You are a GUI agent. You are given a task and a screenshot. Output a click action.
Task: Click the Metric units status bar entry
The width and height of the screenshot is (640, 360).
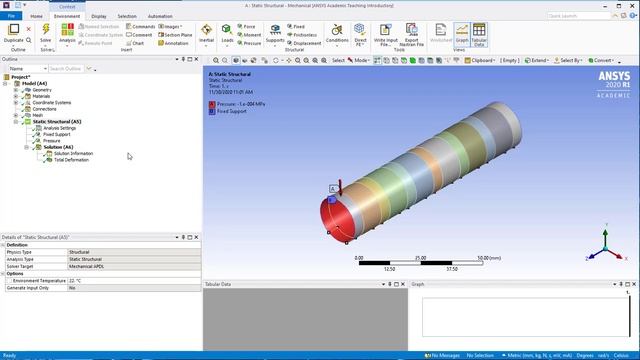tap(537, 356)
